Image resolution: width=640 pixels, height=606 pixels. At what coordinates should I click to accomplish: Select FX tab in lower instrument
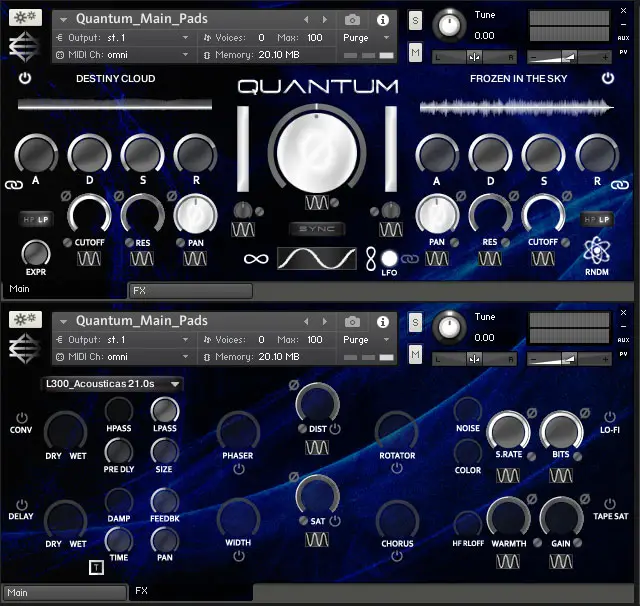click(191, 591)
